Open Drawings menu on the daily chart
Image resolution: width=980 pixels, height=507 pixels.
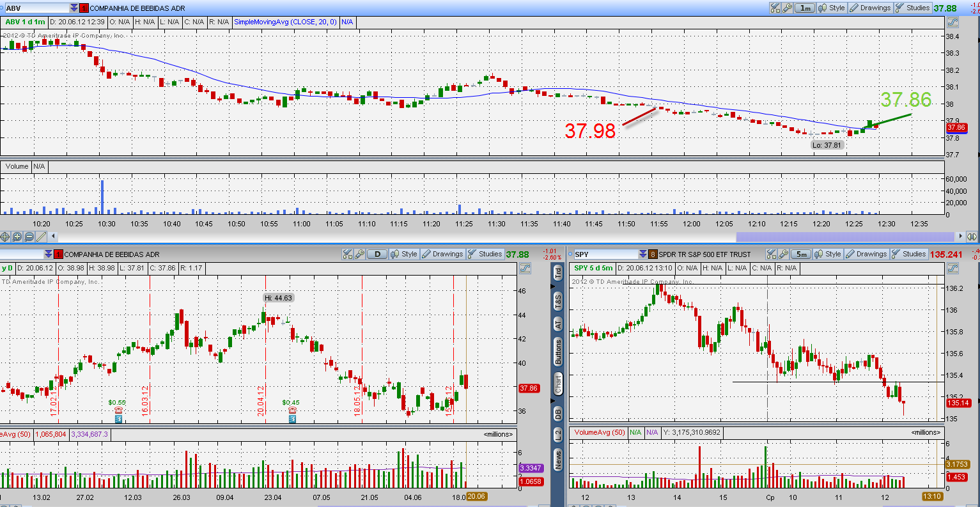442,254
